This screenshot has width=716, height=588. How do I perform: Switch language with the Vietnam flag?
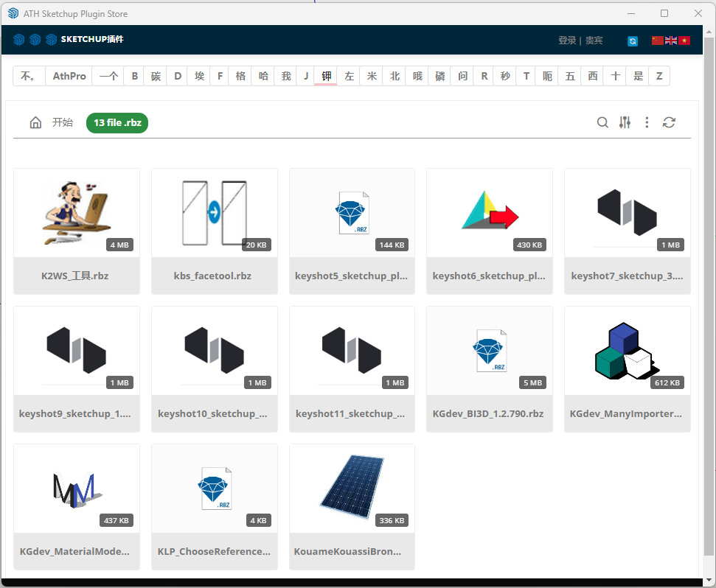point(684,41)
